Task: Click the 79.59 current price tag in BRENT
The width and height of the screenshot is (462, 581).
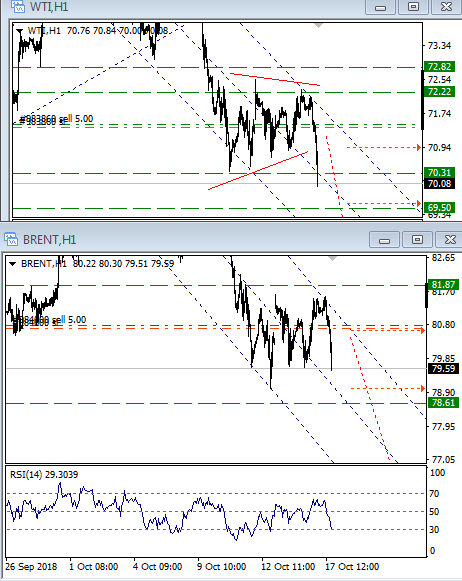Action: coord(443,369)
